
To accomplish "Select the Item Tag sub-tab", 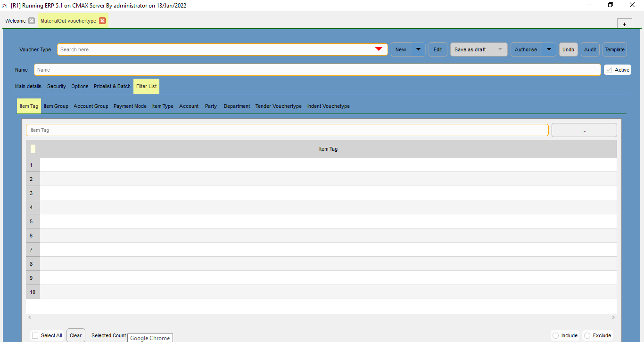I will pyautogui.click(x=29, y=106).
